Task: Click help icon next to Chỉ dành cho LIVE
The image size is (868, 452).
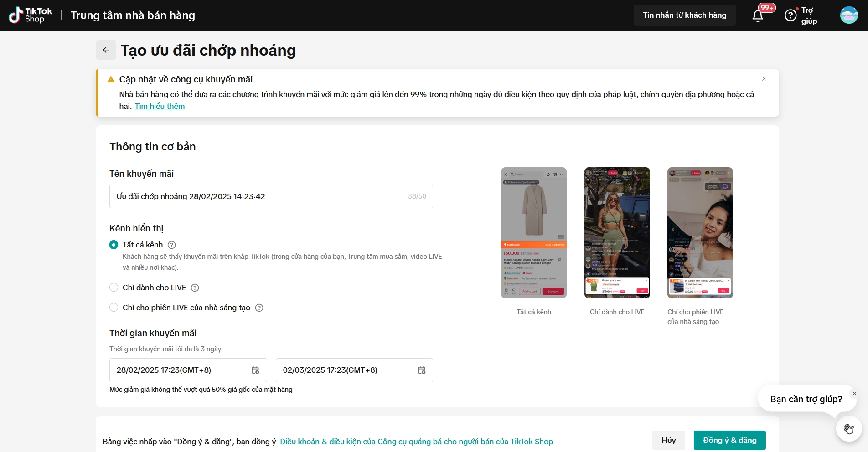Action: point(195,288)
